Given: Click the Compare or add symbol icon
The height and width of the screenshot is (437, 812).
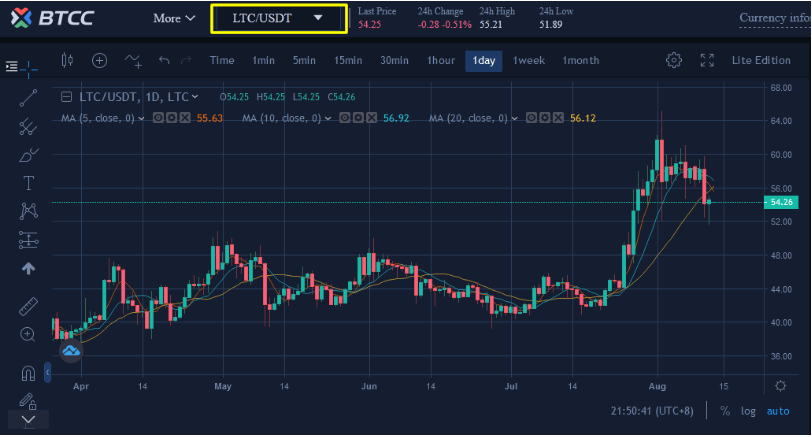Looking at the screenshot, I should (x=99, y=61).
